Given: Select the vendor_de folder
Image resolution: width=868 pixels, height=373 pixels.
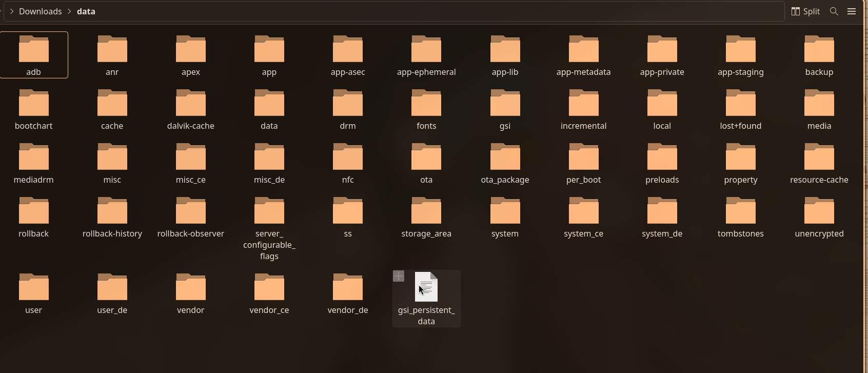Looking at the screenshot, I should click(x=348, y=293).
